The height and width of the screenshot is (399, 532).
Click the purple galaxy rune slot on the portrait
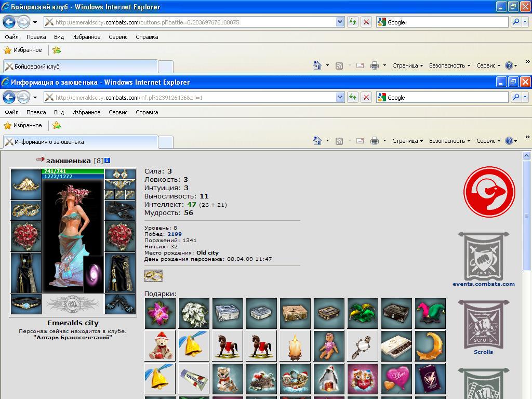(94, 274)
